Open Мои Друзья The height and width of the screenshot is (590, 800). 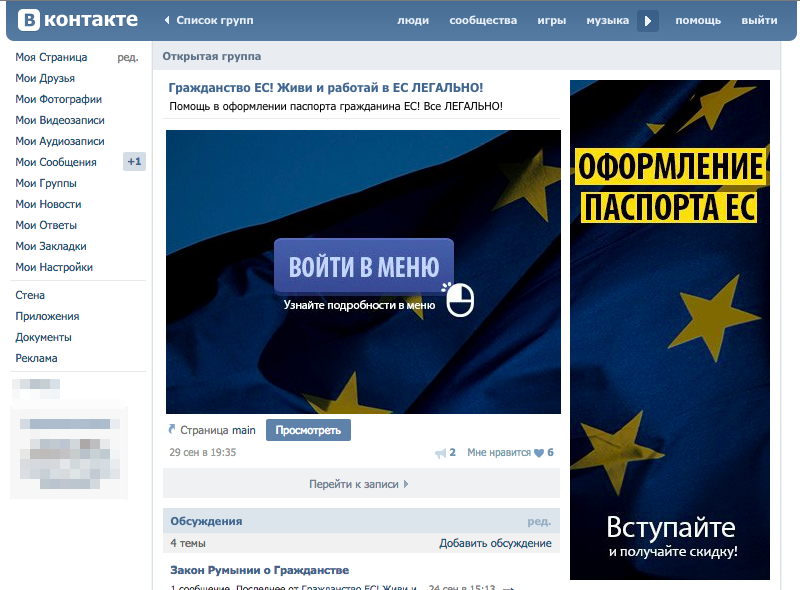click(x=45, y=78)
